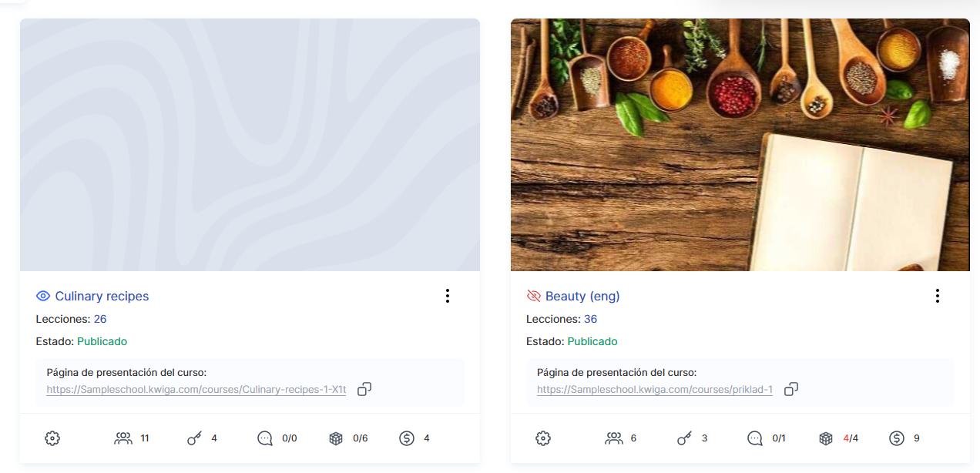Click the spices cover image thumbnail
The image size is (980, 473).
tap(740, 145)
